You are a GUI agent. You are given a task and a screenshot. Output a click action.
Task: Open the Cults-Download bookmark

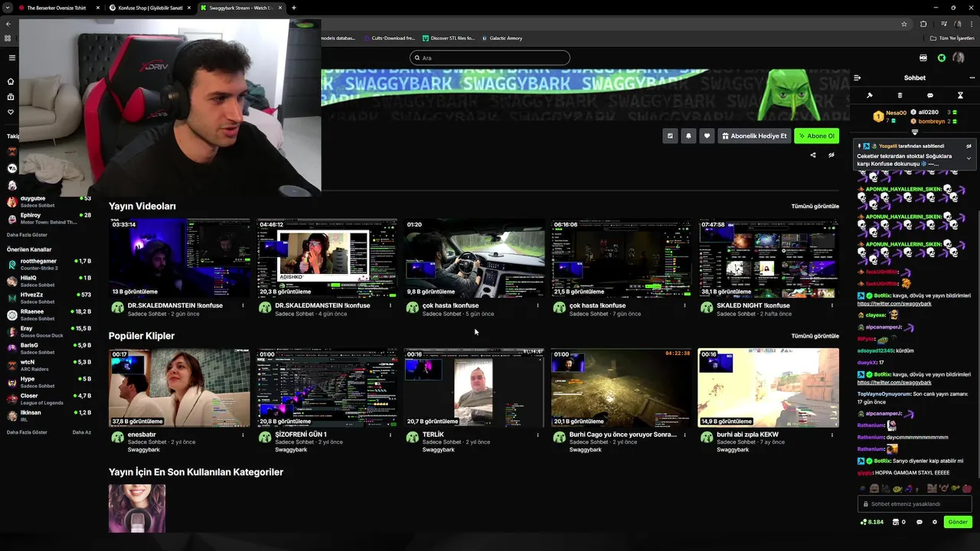(390, 37)
